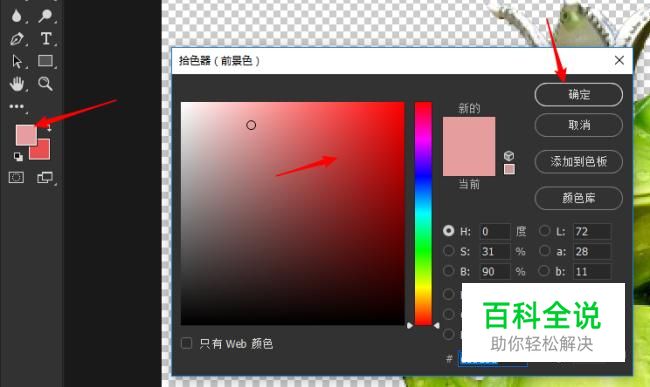This screenshot has height=387, width=650.
Task: Open the Edit Toolbar three-dots menu
Action: coord(16,106)
